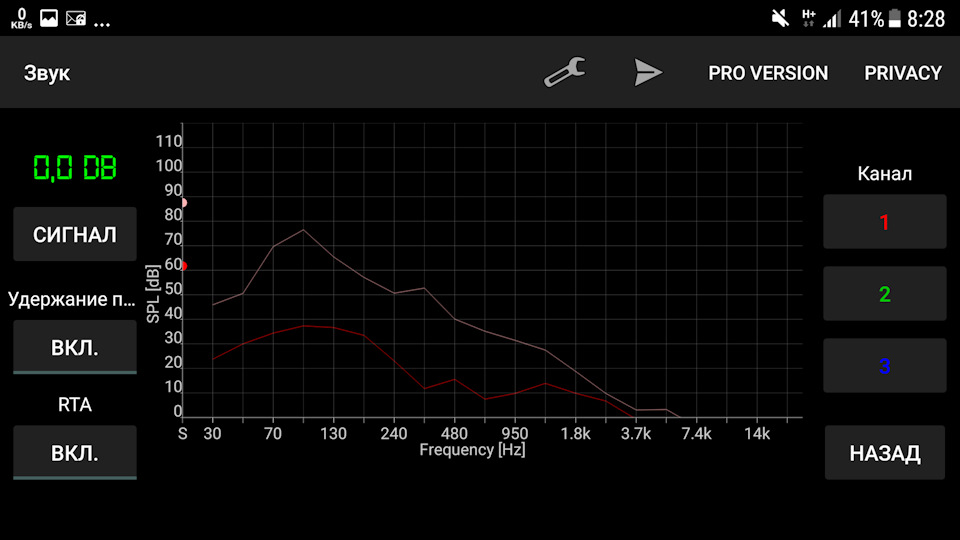960x540 pixels.
Task: Tap the battery indicator icon
Action: 894,18
